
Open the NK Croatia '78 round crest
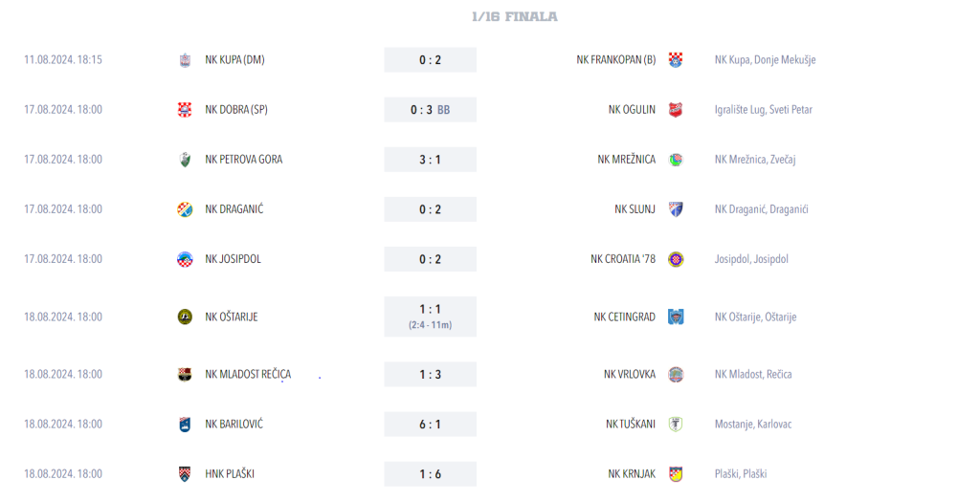click(675, 259)
